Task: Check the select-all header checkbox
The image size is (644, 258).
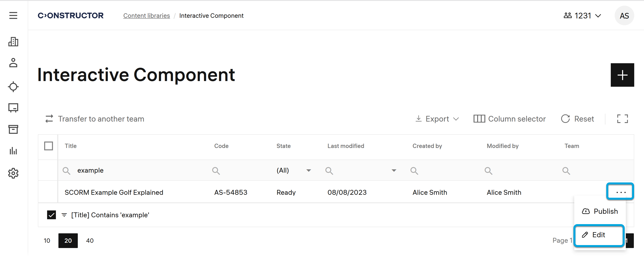Action: [48, 146]
